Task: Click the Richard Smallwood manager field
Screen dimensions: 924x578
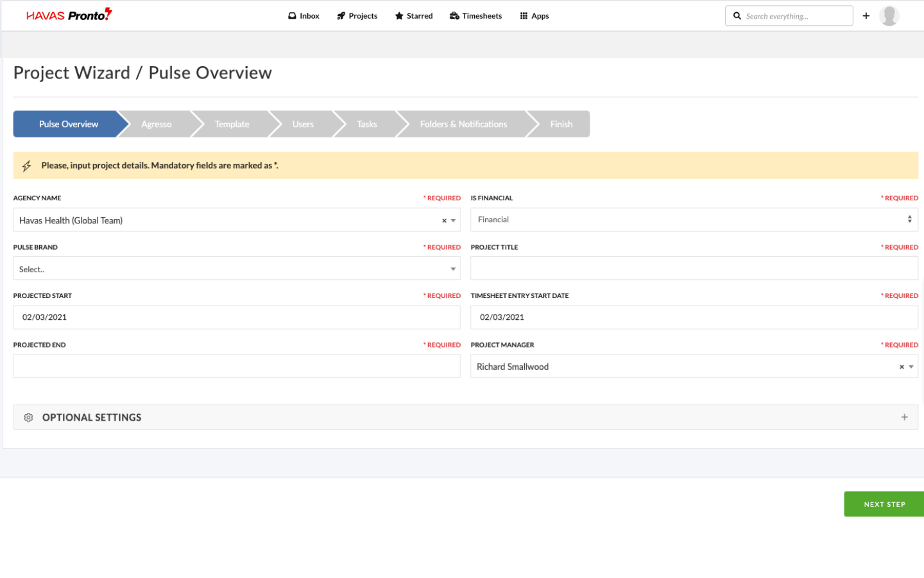Action: tap(694, 366)
